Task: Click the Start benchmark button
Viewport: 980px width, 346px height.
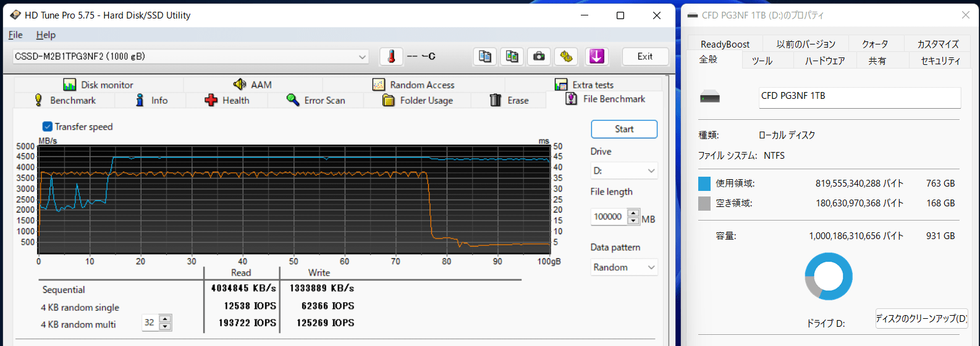Action: pos(624,129)
